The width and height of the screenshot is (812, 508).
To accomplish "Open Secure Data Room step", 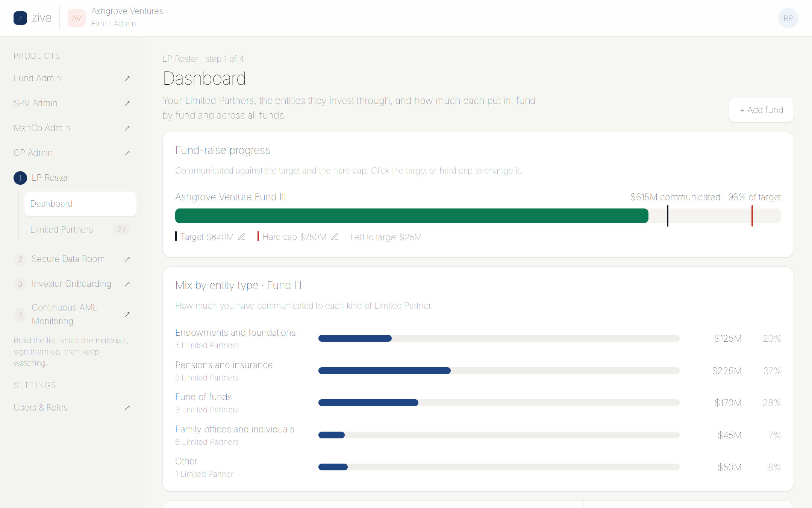I will coord(72,259).
